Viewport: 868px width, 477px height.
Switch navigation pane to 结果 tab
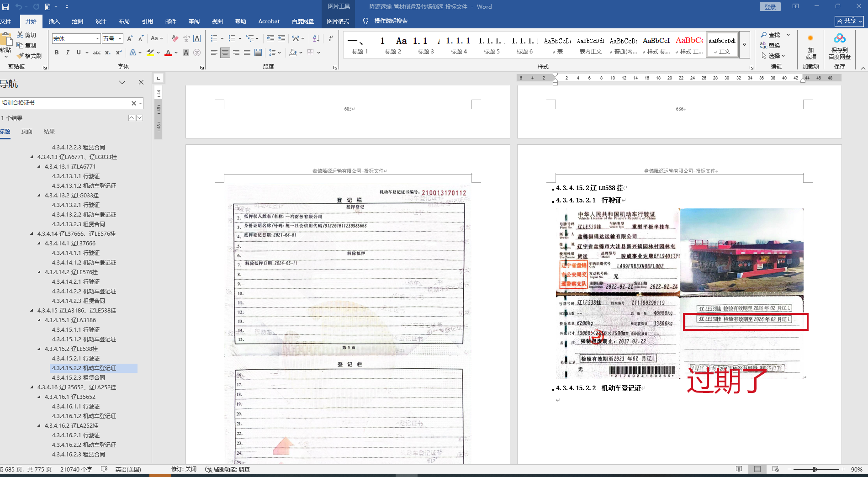pyautogui.click(x=49, y=132)
